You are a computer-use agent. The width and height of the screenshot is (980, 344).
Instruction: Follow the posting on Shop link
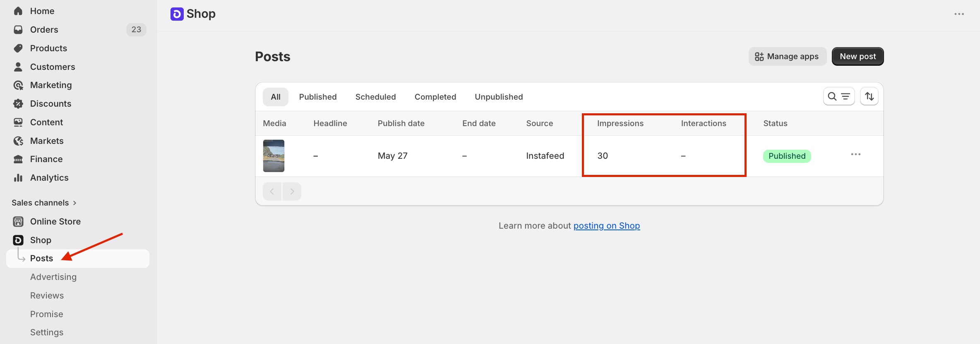click(607, 226)
